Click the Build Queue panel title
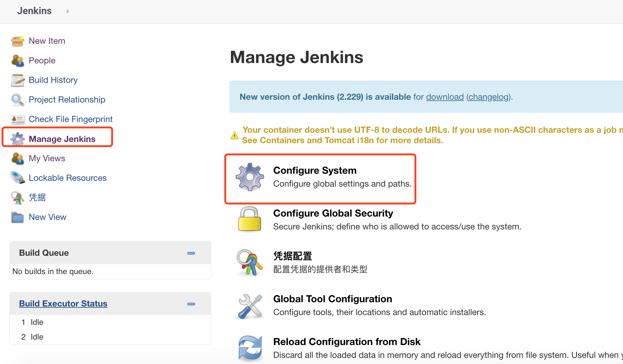This screenshot has width=623, height=364. coord(44,253)
